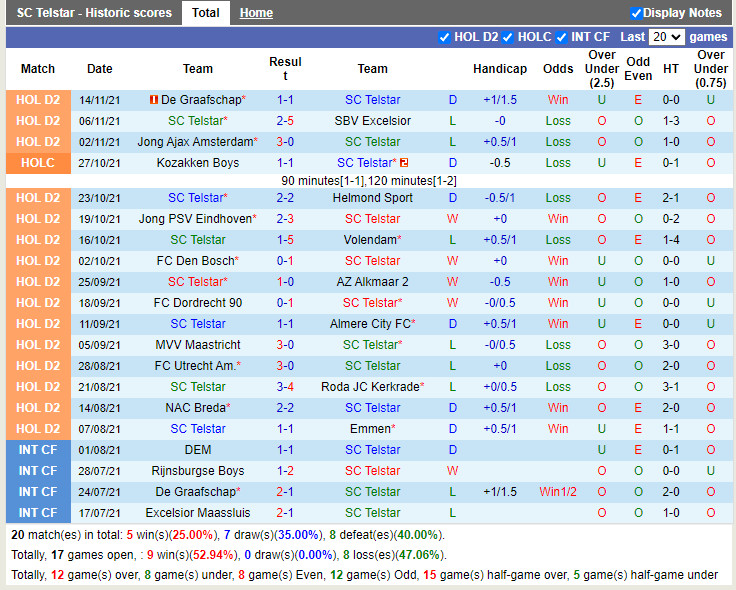This screenshot has width=736, height=590.
Task: Toggle the Display Notes checkbox
Action: (x=636, y=13)
